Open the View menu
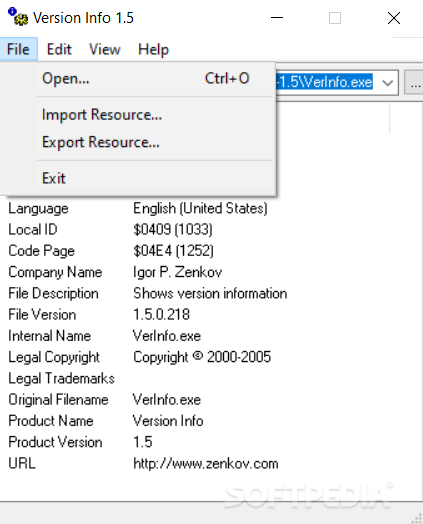The image size is (423, 524). (x=105, y=49)
